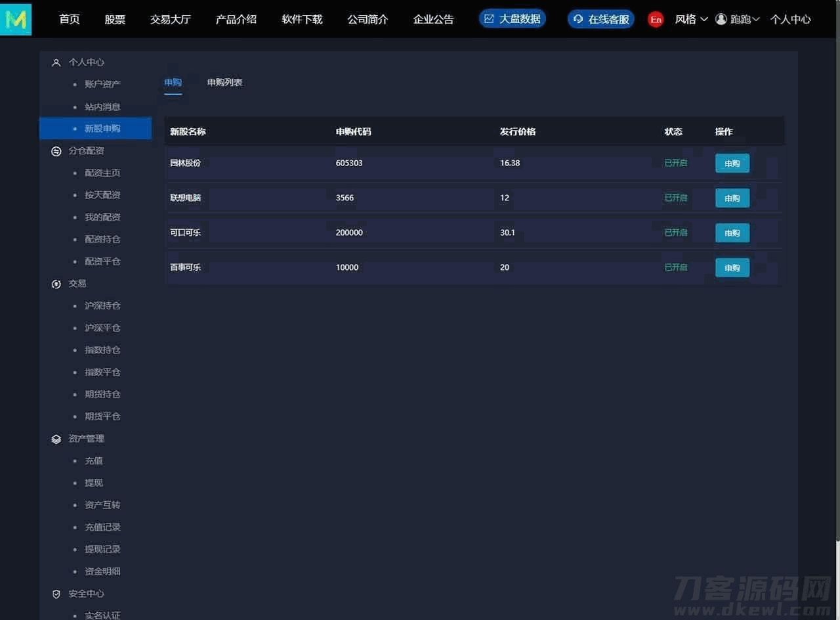The width and height of the screenshot is (840, 620).
Task: Click the user avatar icon beside 跑跑
Action: click(721, 19)
